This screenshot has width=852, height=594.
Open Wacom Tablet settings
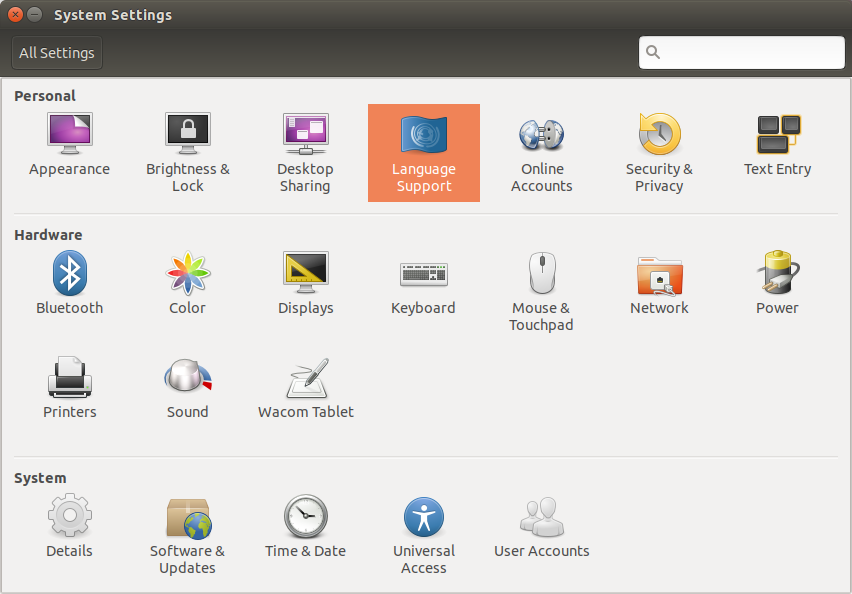[305, 387]
